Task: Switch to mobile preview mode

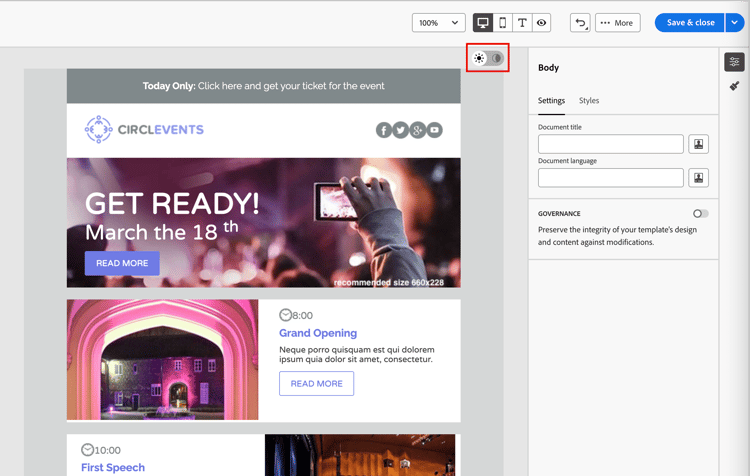Action: pyautogui.click(x=503, y=23)
